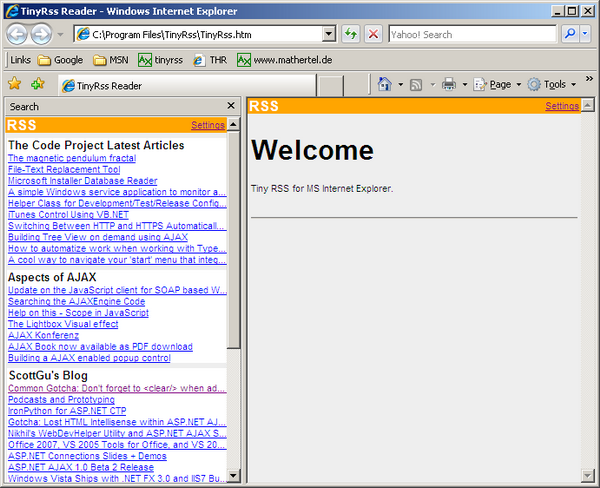Open 'Building a AJAX enabled popup control'

89,358
